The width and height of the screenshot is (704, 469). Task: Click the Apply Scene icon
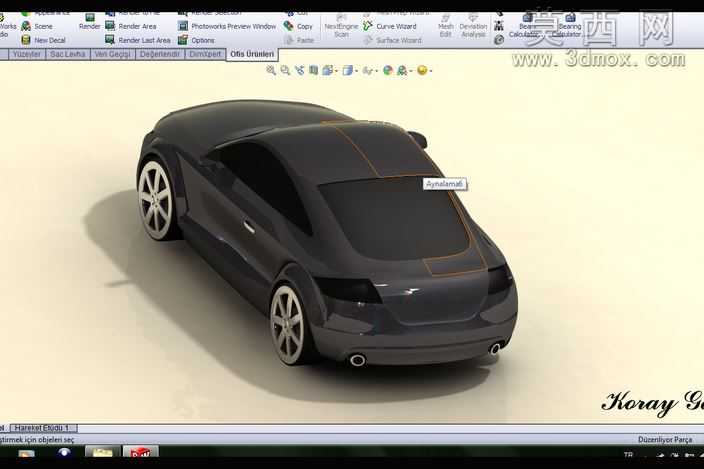(x=402, y=70)
